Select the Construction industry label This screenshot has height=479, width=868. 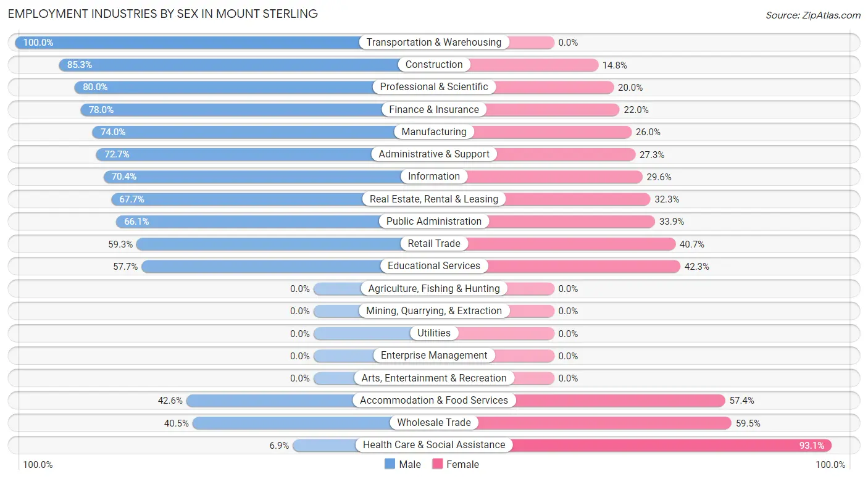[434, 65]
